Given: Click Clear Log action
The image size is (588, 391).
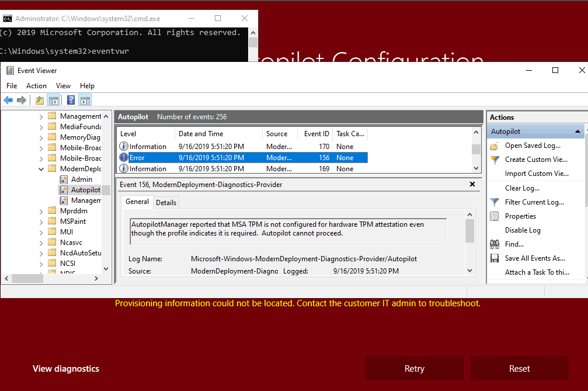Looking at the screenshot, I should click(x=522, y=188).
